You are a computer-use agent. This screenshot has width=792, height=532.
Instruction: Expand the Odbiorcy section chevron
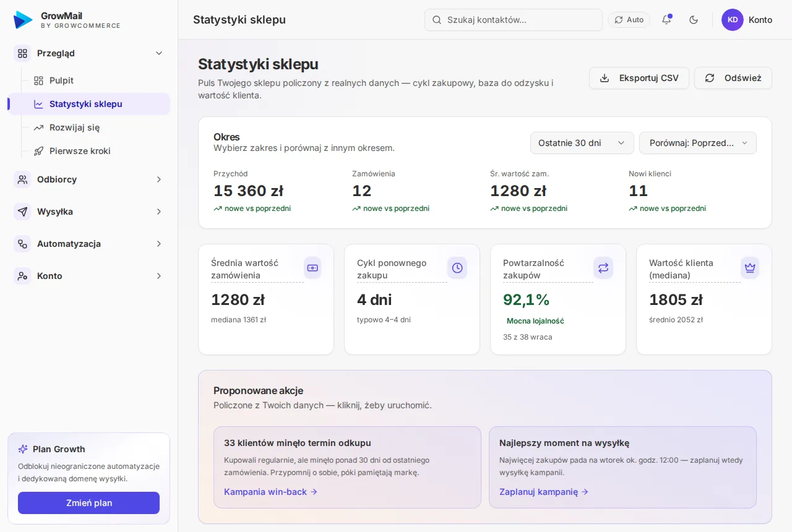coord(159,179)
